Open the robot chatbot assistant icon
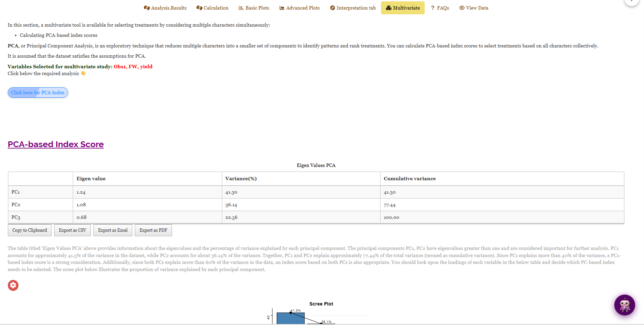This screenshot has width=644, height=325. point(625,305)
